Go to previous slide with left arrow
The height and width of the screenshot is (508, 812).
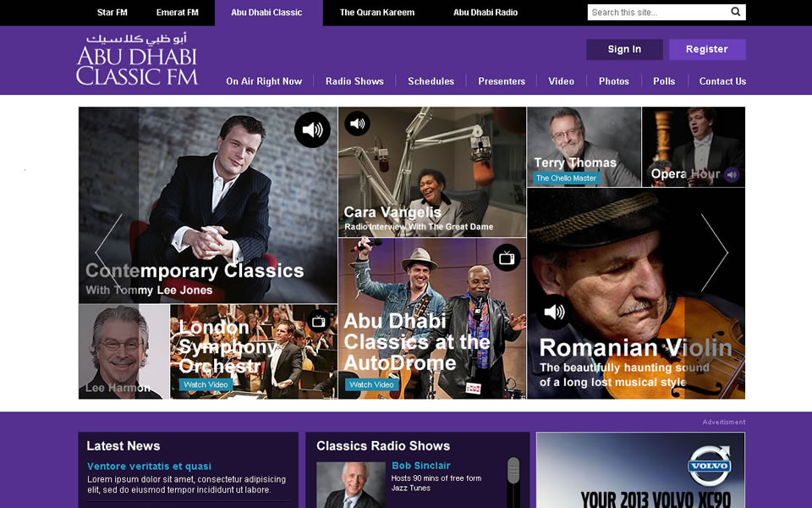[108, 252]
